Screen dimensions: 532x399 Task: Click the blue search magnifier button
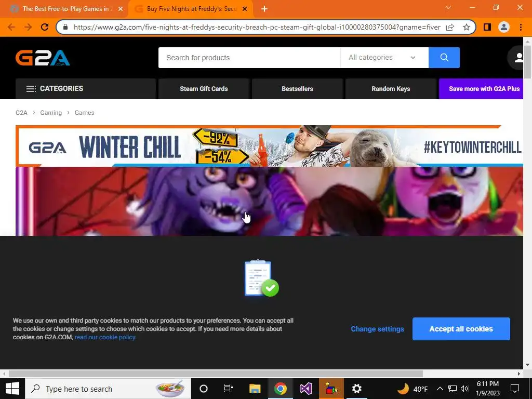(444, 58)
